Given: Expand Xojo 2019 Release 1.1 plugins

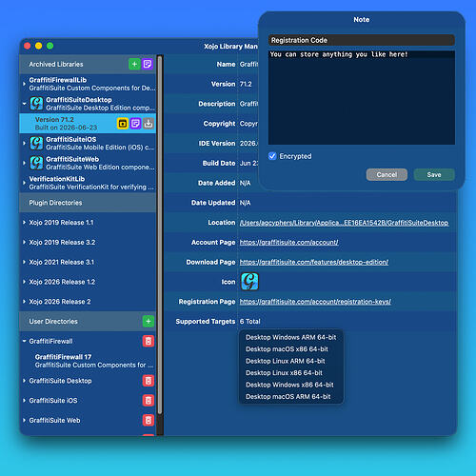Looking at the screenshot, I should (24, 223).
